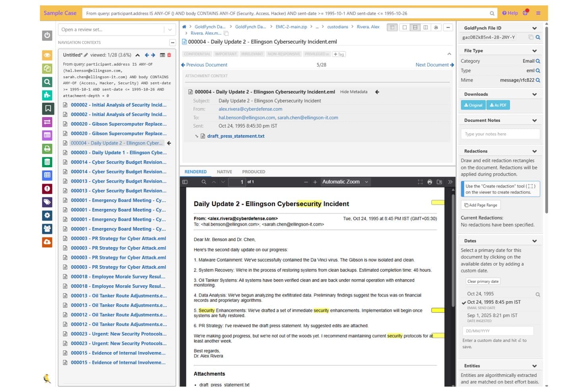Click the pencil icon next to Untitled
Image resolution: width=588 pixels, height=392 pixels.
(86, 55)
